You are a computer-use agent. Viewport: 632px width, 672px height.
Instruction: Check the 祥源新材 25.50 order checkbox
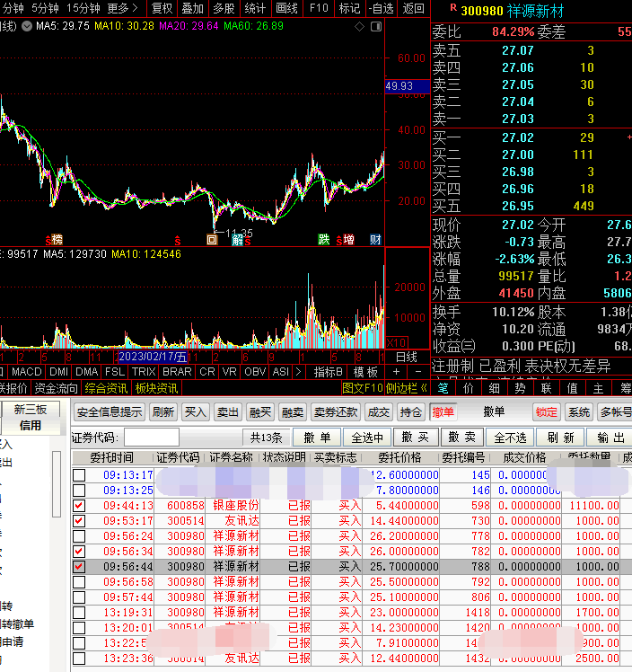click(x=79, y=582)
